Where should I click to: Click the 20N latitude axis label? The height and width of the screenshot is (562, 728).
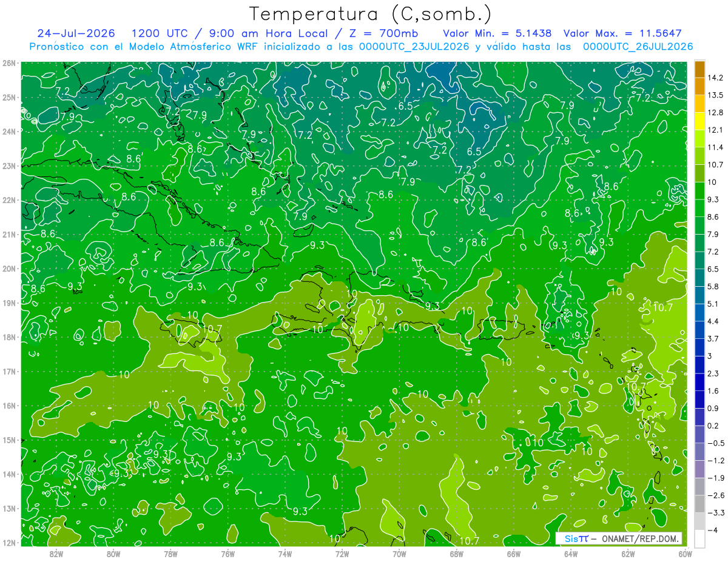pyautogui.click(x=8, y=269)
